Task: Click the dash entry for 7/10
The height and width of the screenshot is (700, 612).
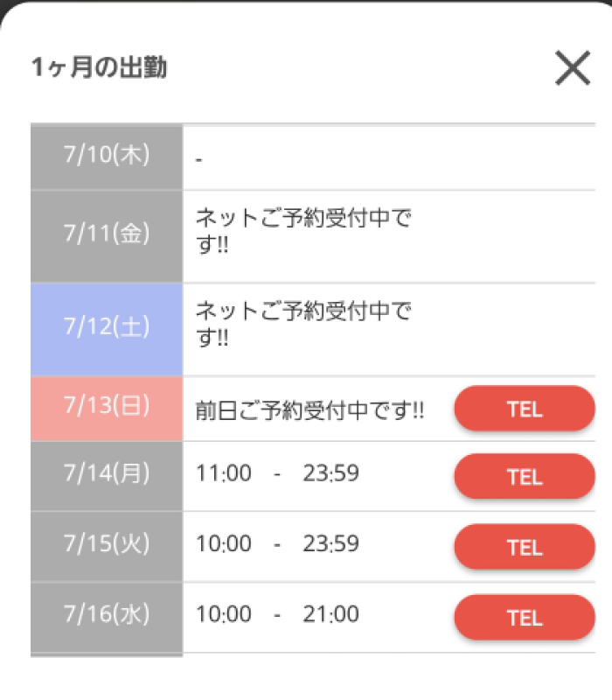Action: point(199,159)
